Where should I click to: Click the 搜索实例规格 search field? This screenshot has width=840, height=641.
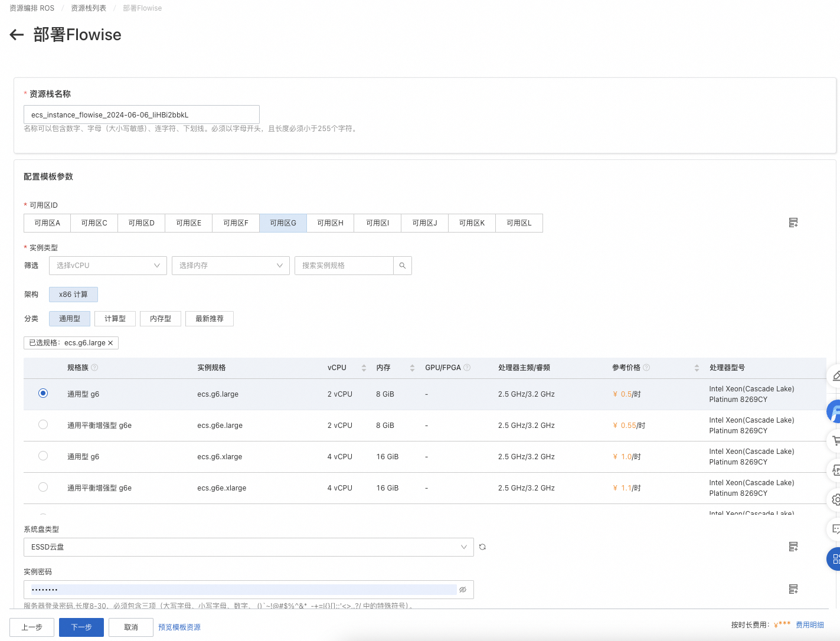pos(344,266)
